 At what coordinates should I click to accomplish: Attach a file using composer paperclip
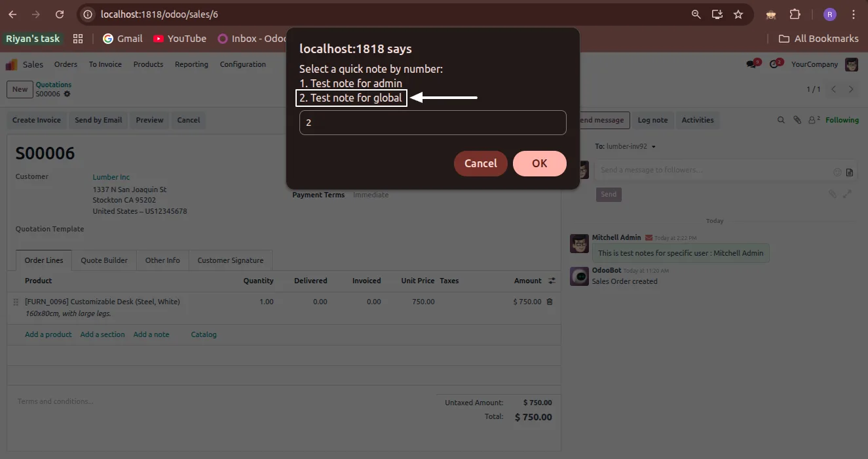click(832, 194)
